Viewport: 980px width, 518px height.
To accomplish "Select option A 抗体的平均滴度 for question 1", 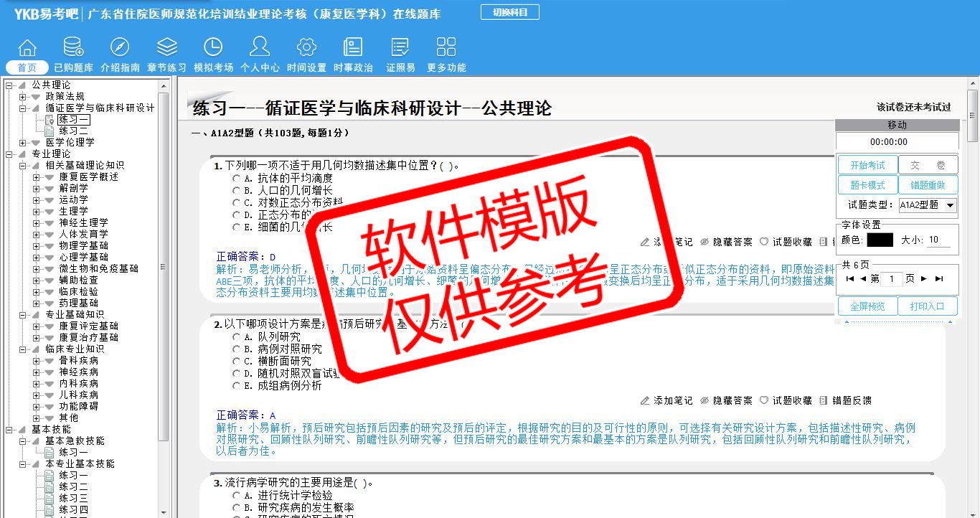I will 236,178.
